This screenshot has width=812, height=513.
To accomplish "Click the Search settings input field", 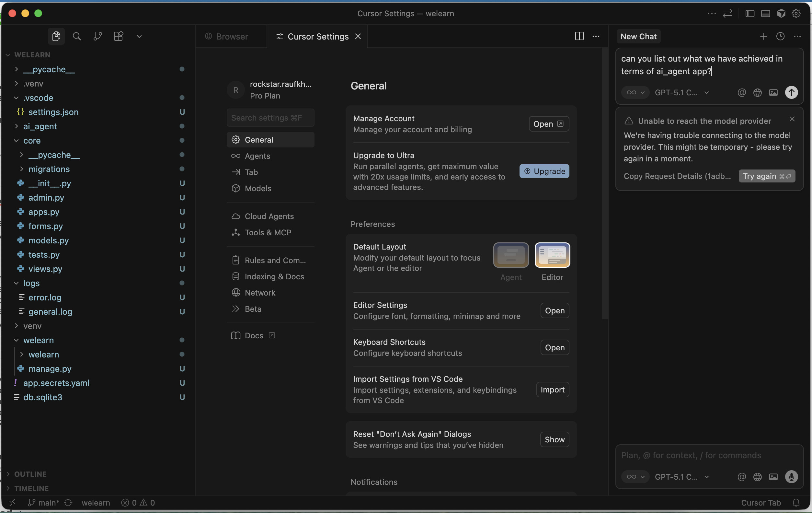I will point(270,118).
